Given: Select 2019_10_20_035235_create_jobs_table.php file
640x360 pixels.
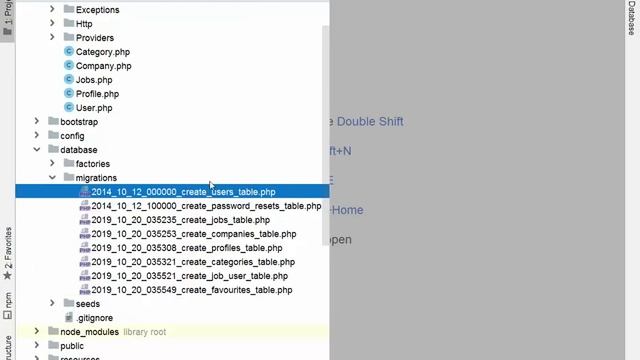Looking at the screenshot, I should click(x=180, y=220).
